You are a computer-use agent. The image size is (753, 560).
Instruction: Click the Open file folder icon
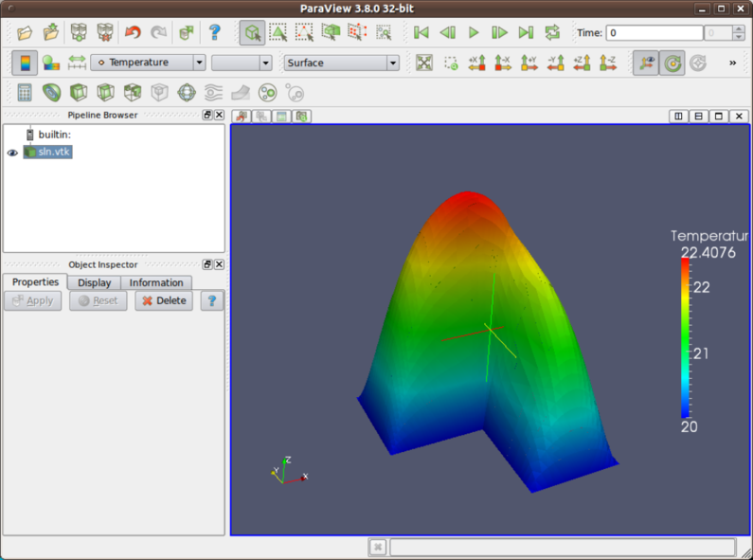tap(25, 32)
